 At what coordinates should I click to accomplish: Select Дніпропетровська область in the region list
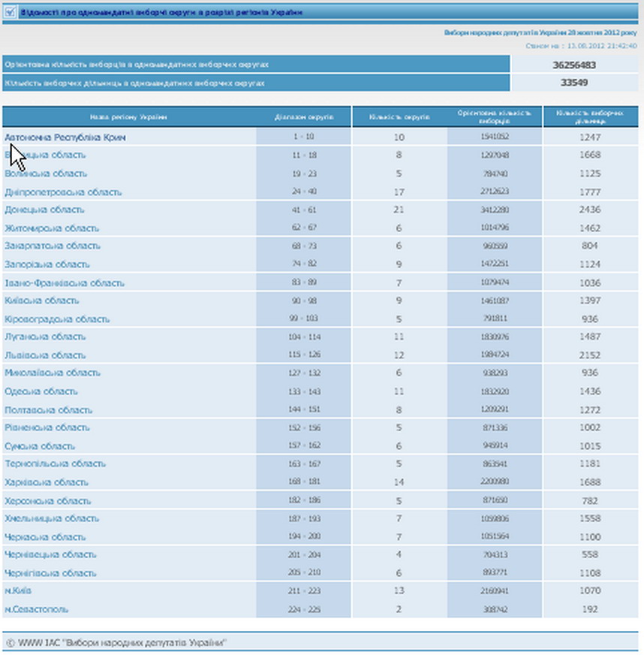pos(63,192)
